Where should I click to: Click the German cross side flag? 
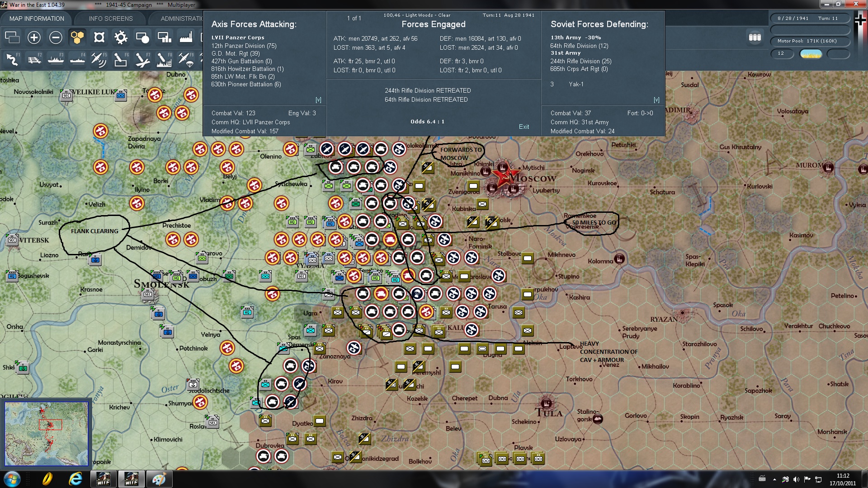coord(860,20)
